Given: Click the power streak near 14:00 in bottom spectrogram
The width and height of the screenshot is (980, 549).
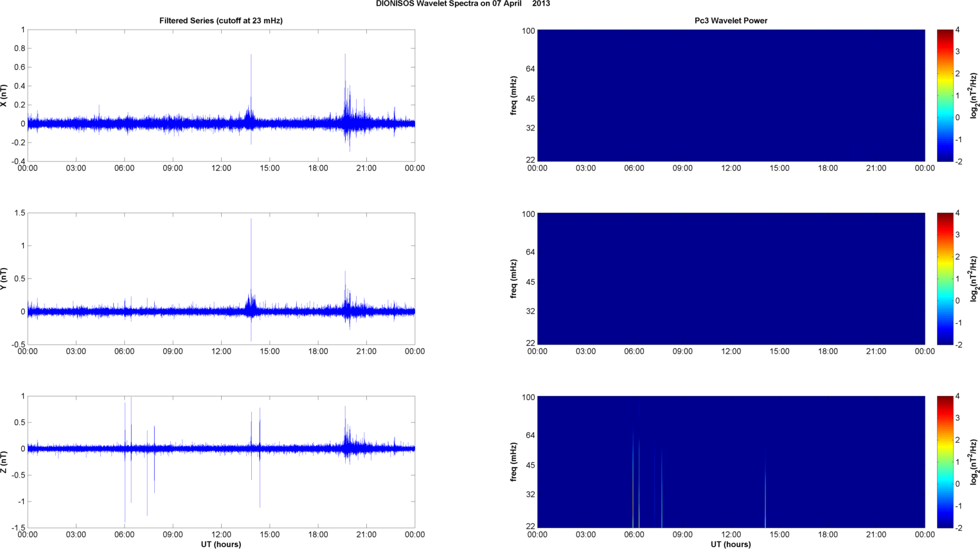Looking at the screenshot, I should click(x=765, y=490).
